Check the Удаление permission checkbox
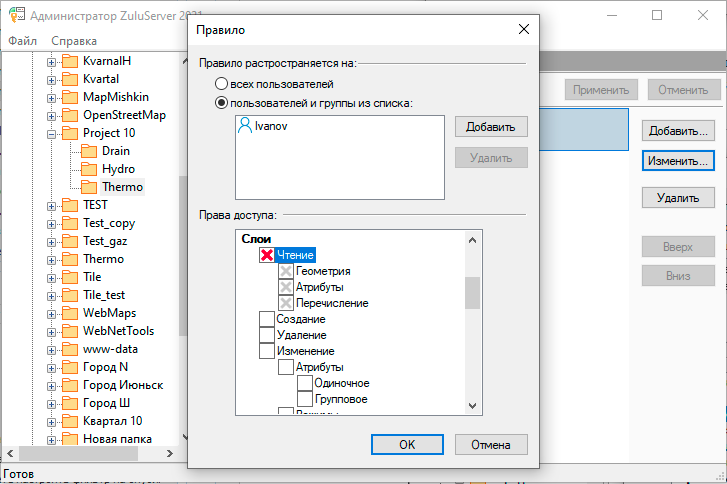Viewport: 727px width, 484px height. point(267,335)
